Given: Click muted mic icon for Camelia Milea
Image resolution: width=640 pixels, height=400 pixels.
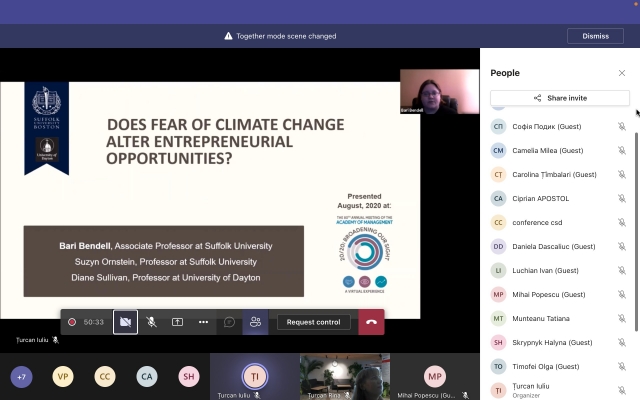Looking at the screenshot, I should click(622, 151).
